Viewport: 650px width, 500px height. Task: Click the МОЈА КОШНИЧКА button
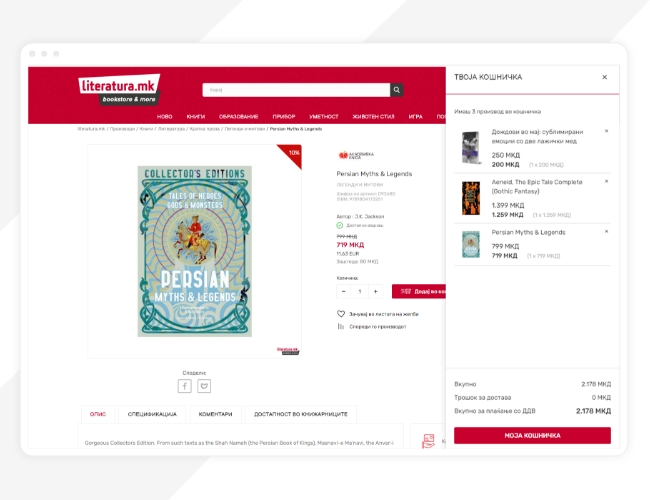(532, 435)
